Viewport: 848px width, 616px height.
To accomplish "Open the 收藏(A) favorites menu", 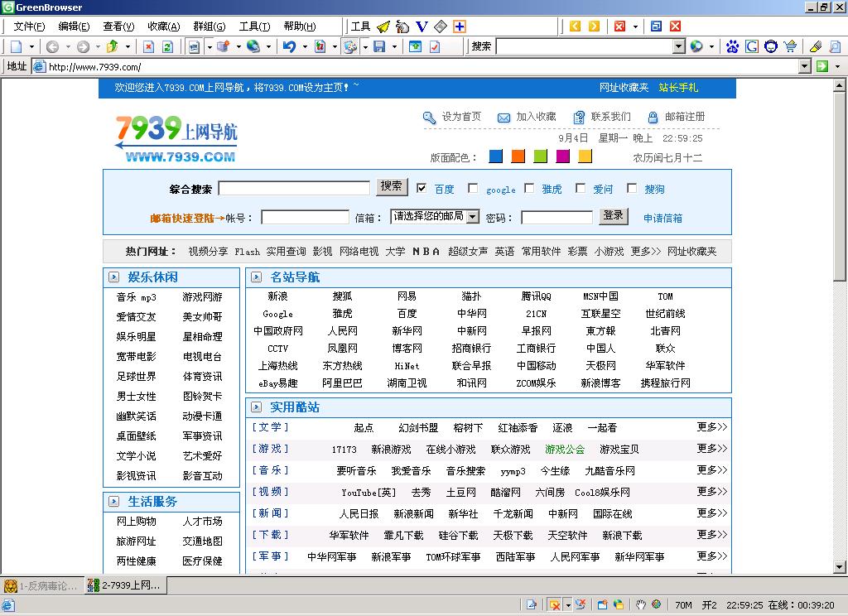I will 163,26.
